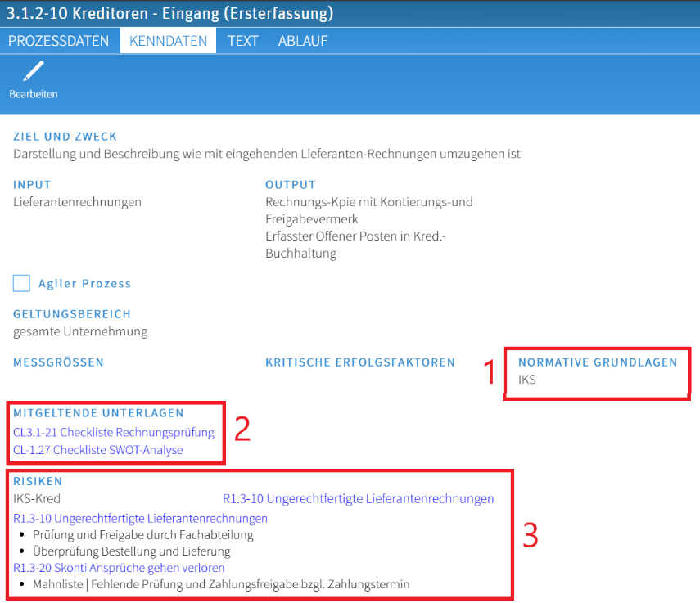Open CL-1.27 Checkliste SWOT-Analyse link
Screen dimensions: 700x603
(97, 450)
